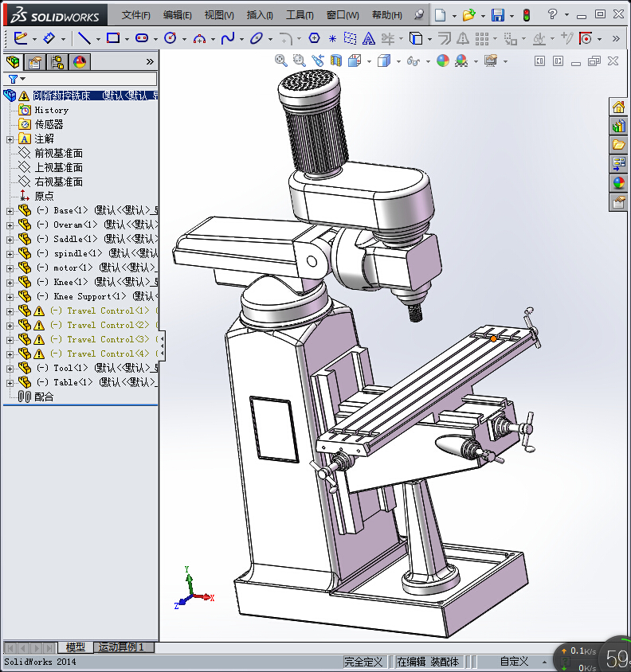The height and width of the screenshot is (672, 631).
Task: Expand the Tool<1> component
Action: click(10, 369)
